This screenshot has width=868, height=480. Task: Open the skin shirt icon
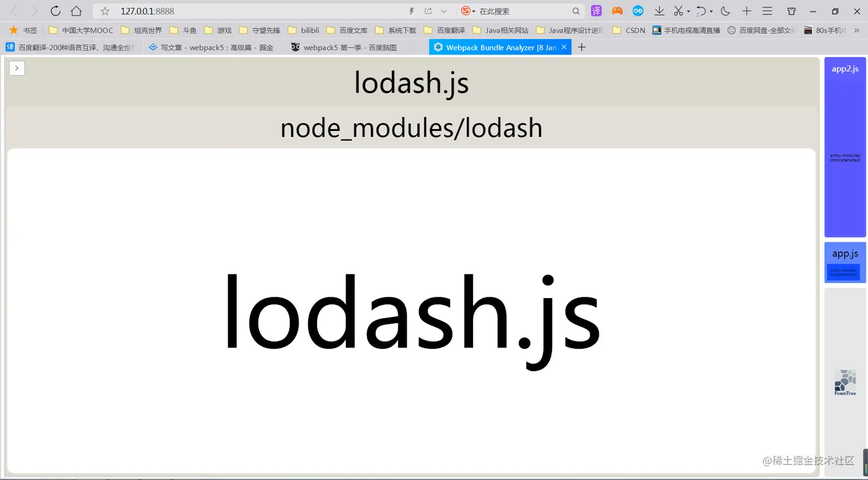coord(791,11)
